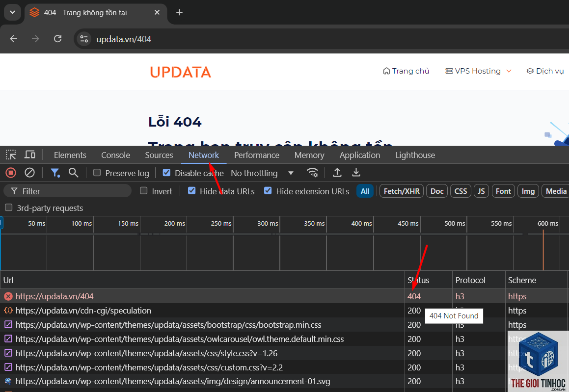The width and height of the screenshot is (569, 392).
Task: Toggle the network filter funnel icon
Action: [x=55, y=173]
